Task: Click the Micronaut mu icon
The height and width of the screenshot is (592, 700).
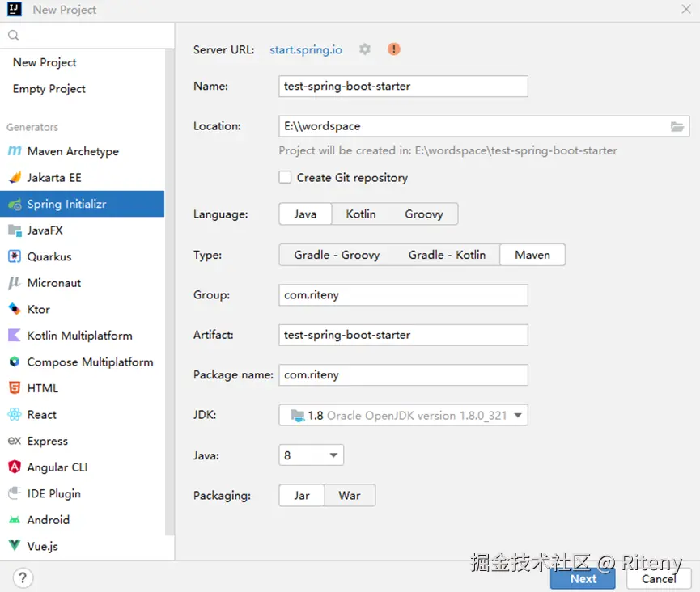Action: (x=15, y=283)
